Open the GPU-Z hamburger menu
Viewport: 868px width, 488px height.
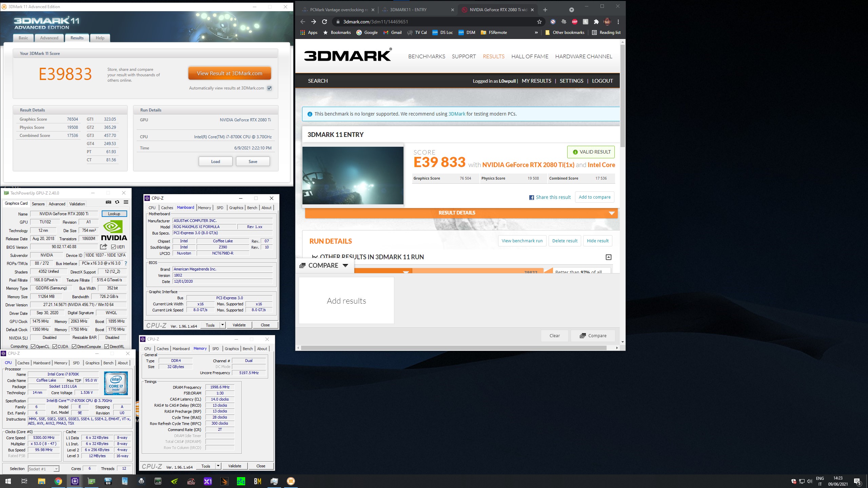click(x=126, y=202)
